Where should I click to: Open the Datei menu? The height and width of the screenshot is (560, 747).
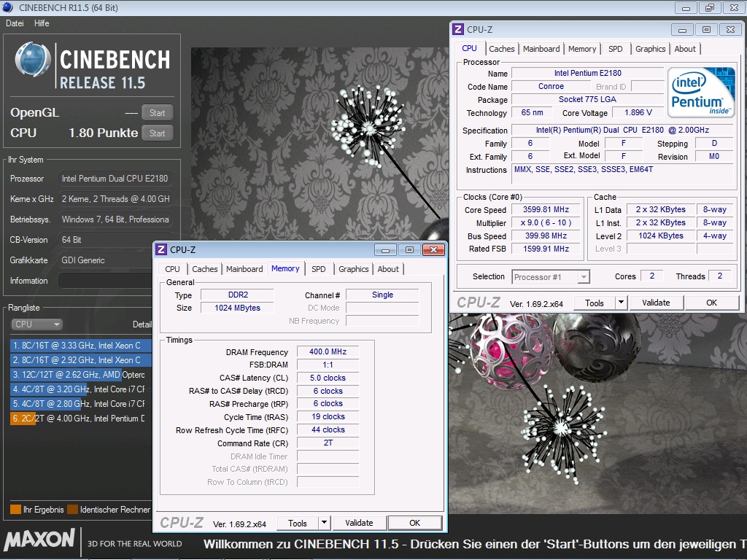[x=15, y=23]
